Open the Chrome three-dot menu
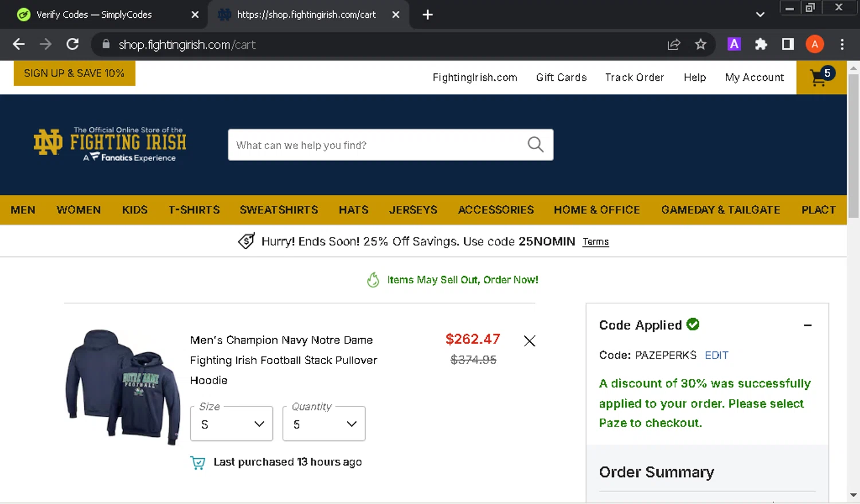Viewport: 860px width, 504px height. (x=842, y=44)
